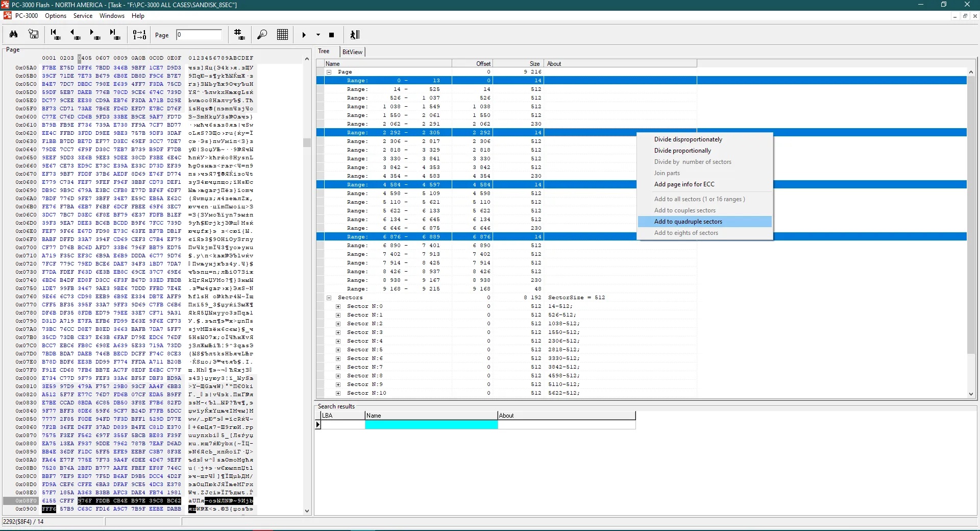Click the binoculars search icon
980x531 pixels.
(x=14, y=35)
